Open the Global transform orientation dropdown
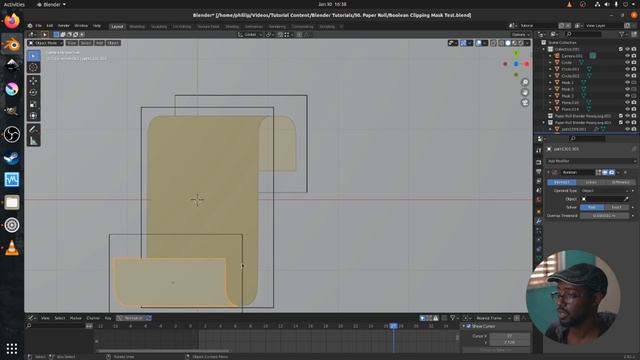The width and height of the screenshot is (640, 360). pyautogui.click(x=249, y=35)
